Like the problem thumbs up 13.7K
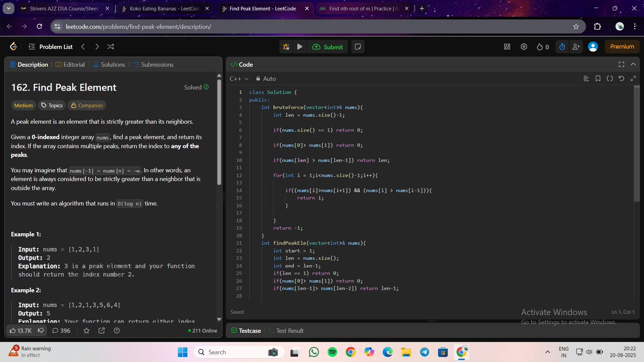The image size is (644, 362). pyautogui.click(x=21, y=331)
